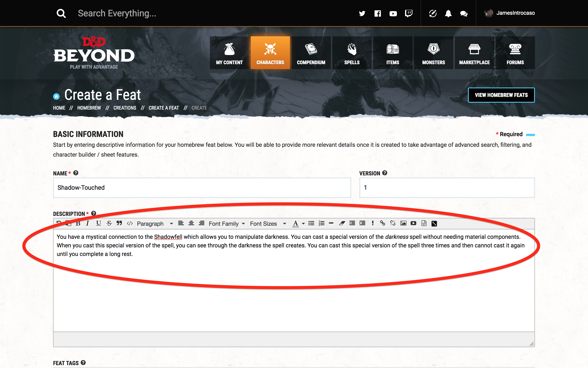Show help tooltip for Version field
This screenshot has width=588, height=368.
pyautogui.click(x=385, y=173)
